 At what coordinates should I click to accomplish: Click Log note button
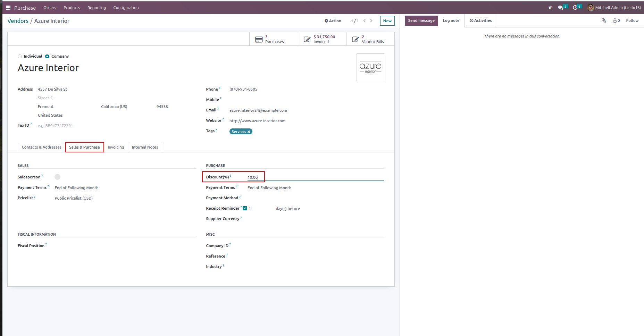(451, 20)
